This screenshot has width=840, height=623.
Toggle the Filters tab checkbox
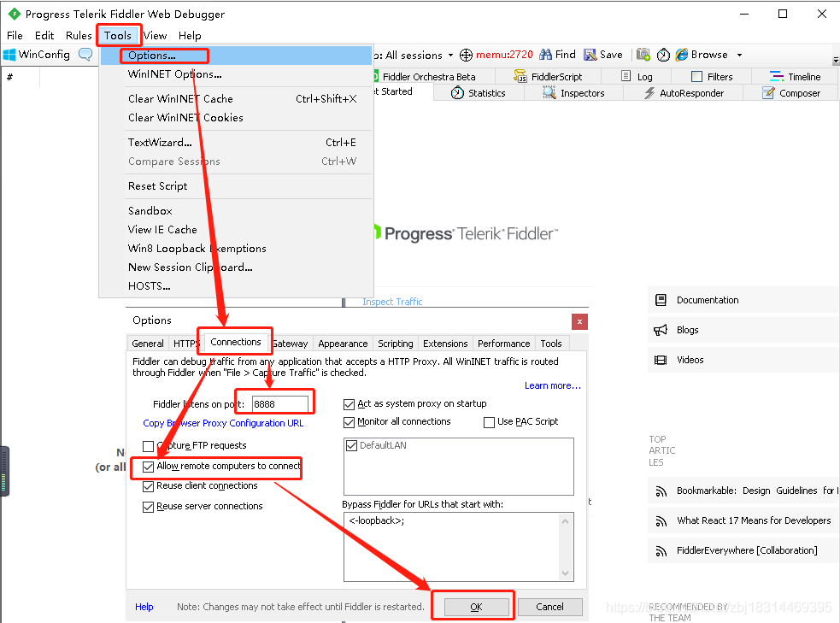tap(697, 77)
